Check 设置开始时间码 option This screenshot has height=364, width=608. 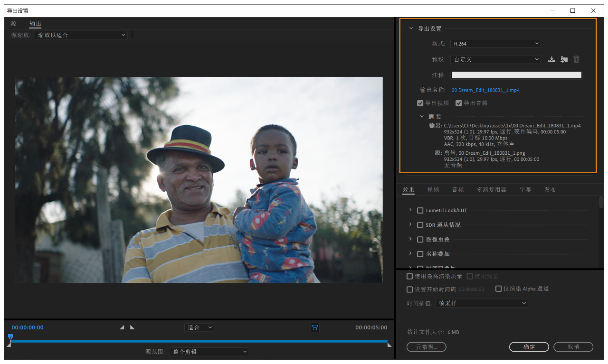[x=410, y=289]
